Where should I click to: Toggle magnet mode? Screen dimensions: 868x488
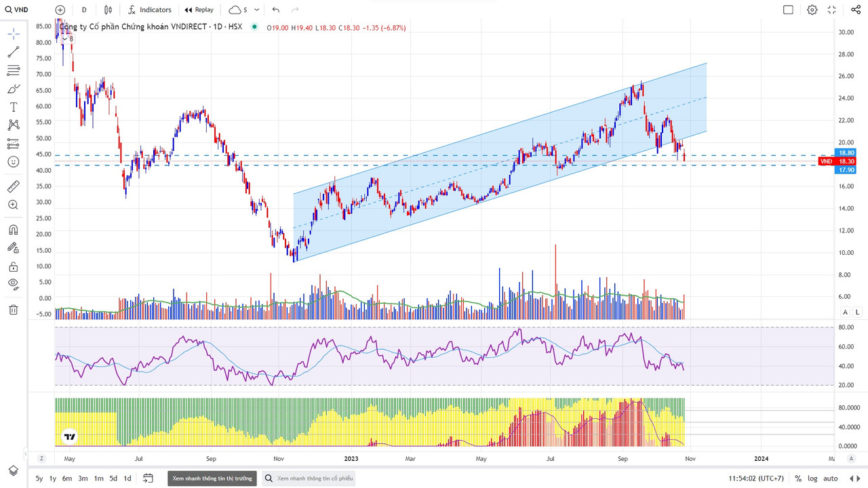point(14,230)
